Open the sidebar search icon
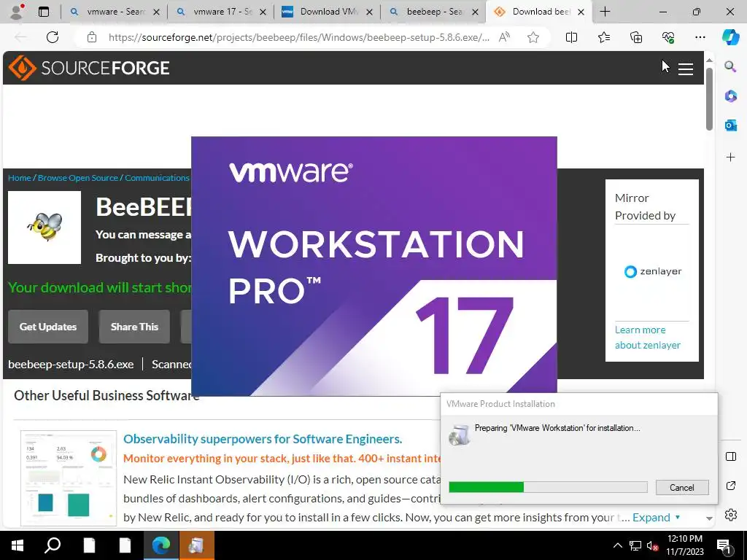Screen dimensions: 747x560 pos(730,66)
